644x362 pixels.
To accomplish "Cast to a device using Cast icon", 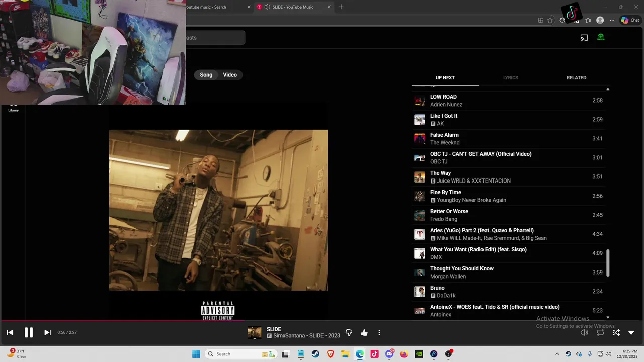I will click(584, 38).
